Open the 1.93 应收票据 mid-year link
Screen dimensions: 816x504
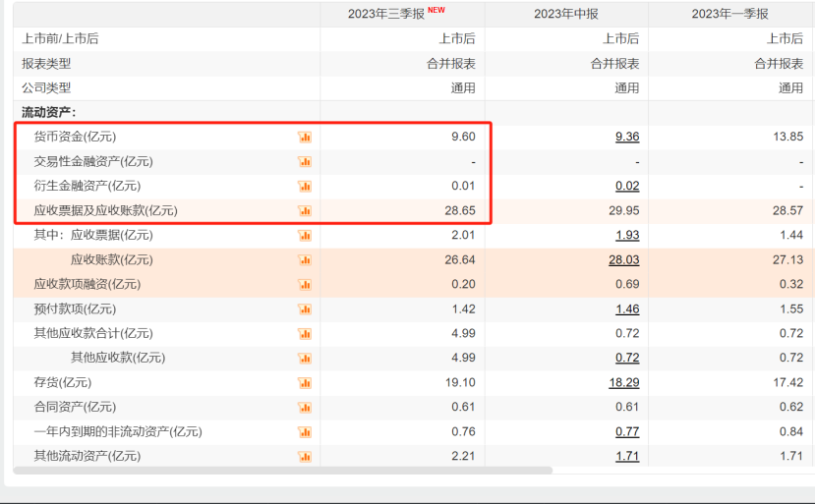pos(627,235)
